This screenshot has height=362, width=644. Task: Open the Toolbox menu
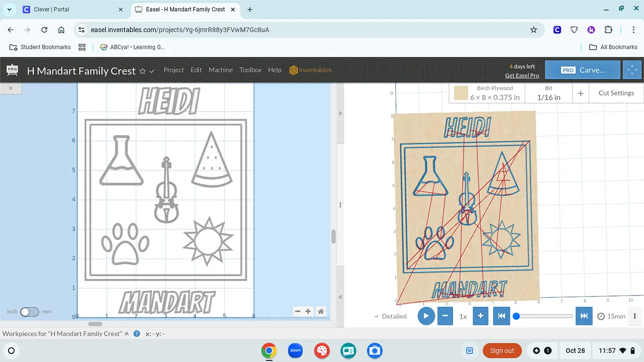click(250, 70)
